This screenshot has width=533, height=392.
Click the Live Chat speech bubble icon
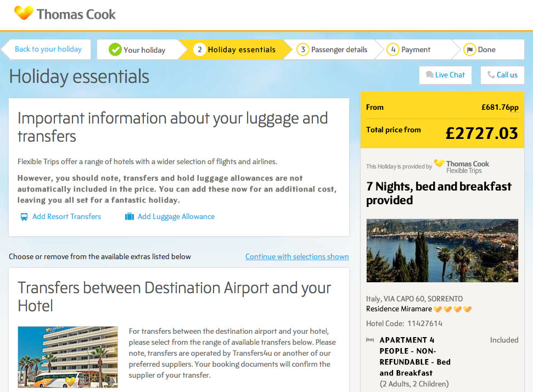pos(430,75)
